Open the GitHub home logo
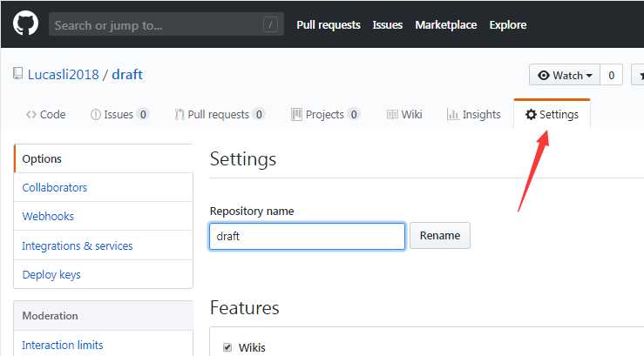This screenshot has height=356, width=644. tap(25, 24)
